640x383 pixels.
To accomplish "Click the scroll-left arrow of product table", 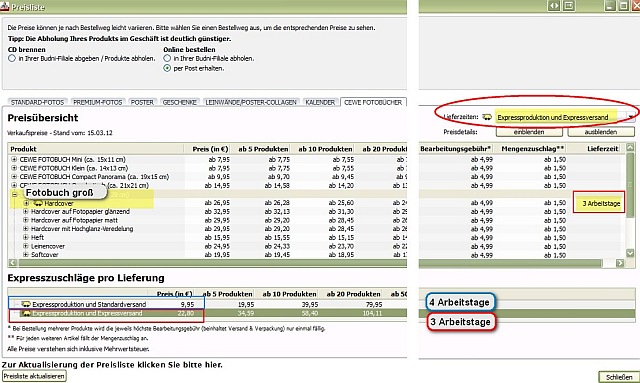I will pos(12,263).
